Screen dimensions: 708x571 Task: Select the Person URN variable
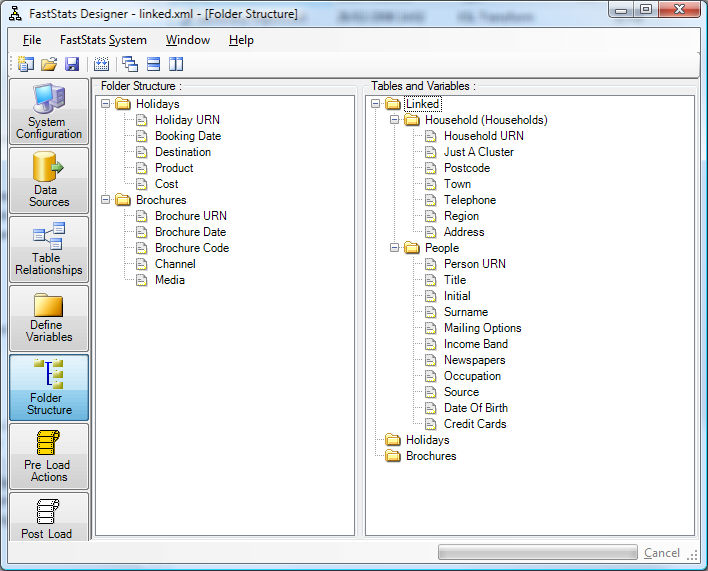tap(475, 264)
